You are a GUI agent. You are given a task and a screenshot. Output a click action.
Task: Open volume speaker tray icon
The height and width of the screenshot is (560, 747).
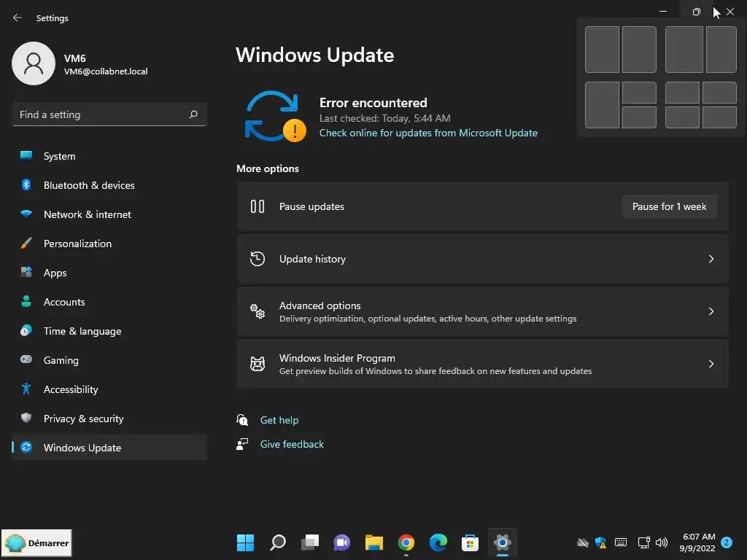tap(661, 542)
